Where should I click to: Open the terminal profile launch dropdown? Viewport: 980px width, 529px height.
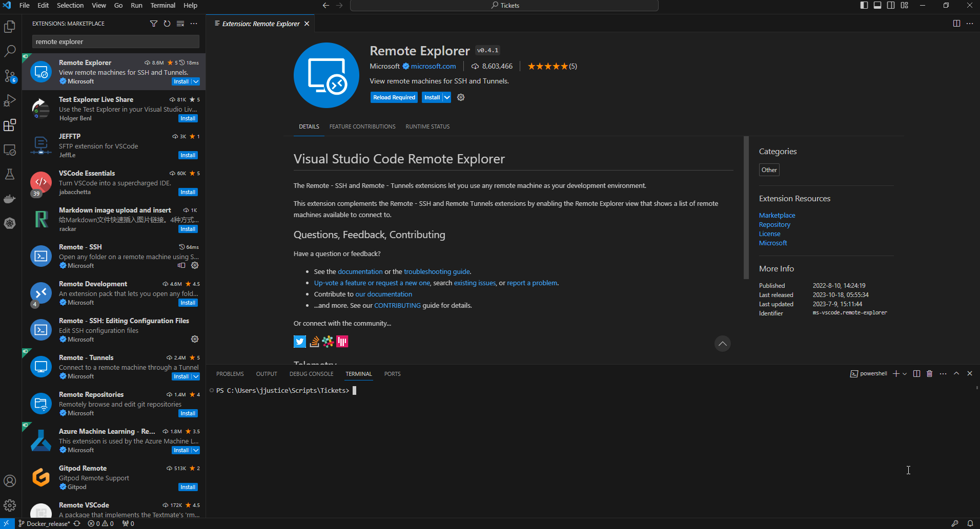pos(905,373)
